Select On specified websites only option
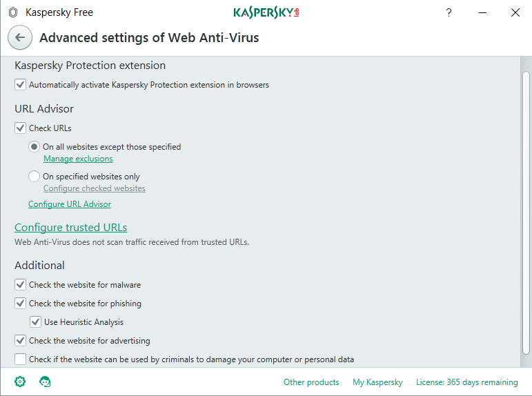 34,177
